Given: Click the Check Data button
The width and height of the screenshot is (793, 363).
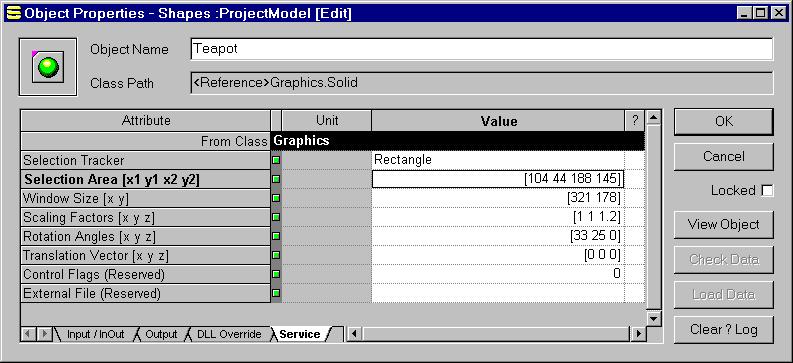Looking at the screenshot, I should [x=724, y=260].
